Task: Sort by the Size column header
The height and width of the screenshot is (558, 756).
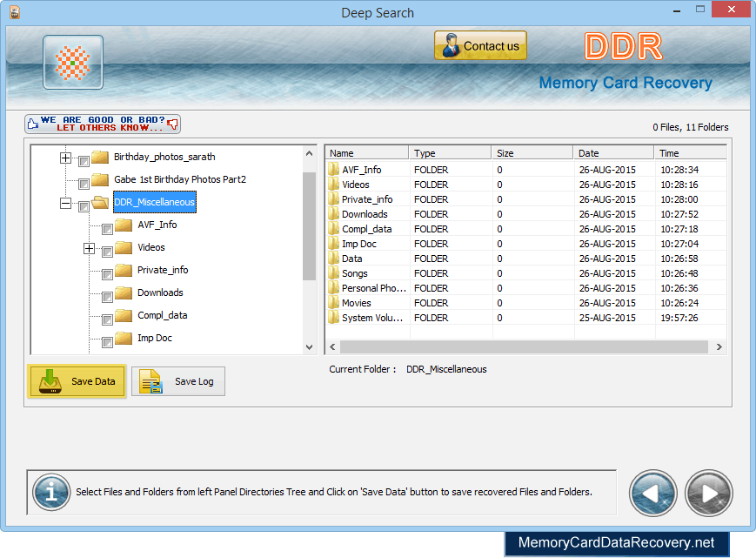Action: (x=532, y=153)
